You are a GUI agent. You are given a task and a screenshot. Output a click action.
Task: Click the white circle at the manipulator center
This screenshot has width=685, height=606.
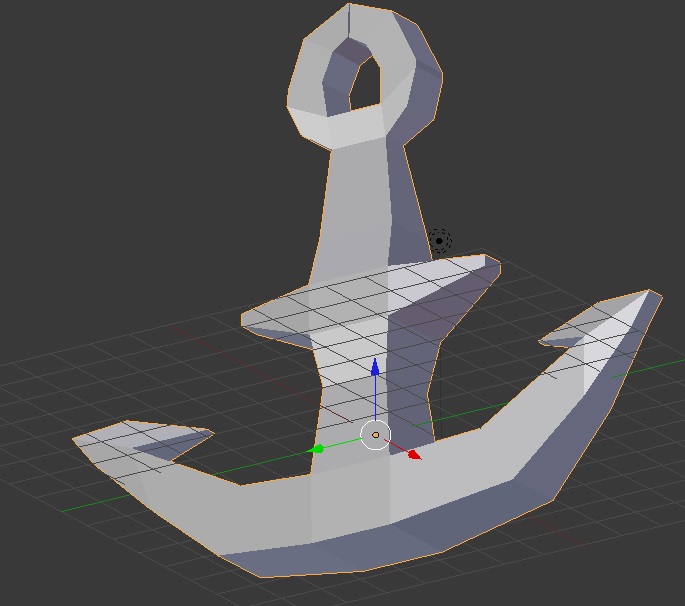coord(375,435)
